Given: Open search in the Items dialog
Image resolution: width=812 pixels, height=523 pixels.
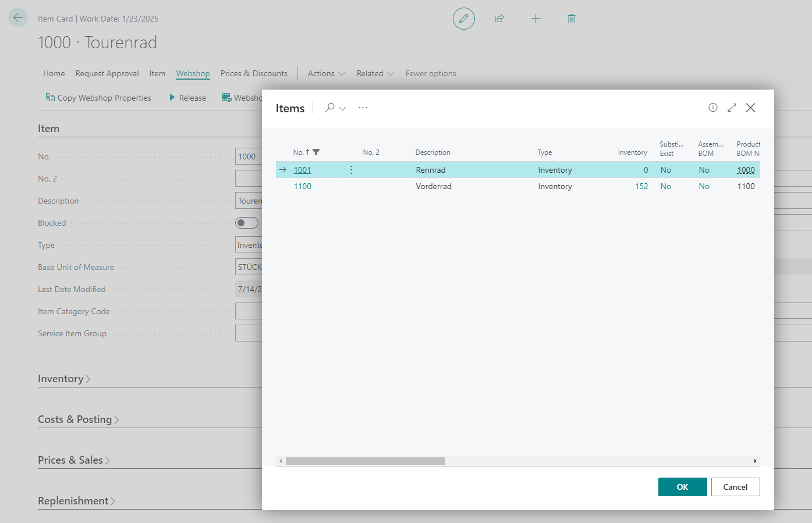Looking at the screenshot, I should tap(329, 108).
